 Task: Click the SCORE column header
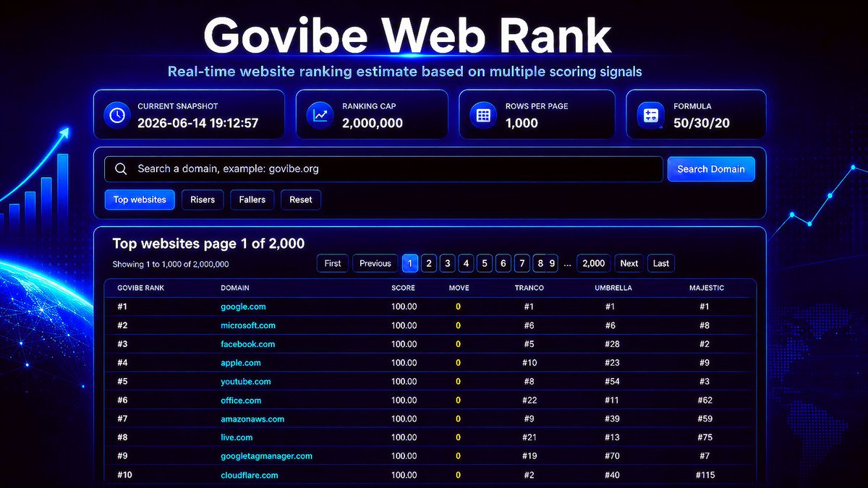click(x=404, y=288)
